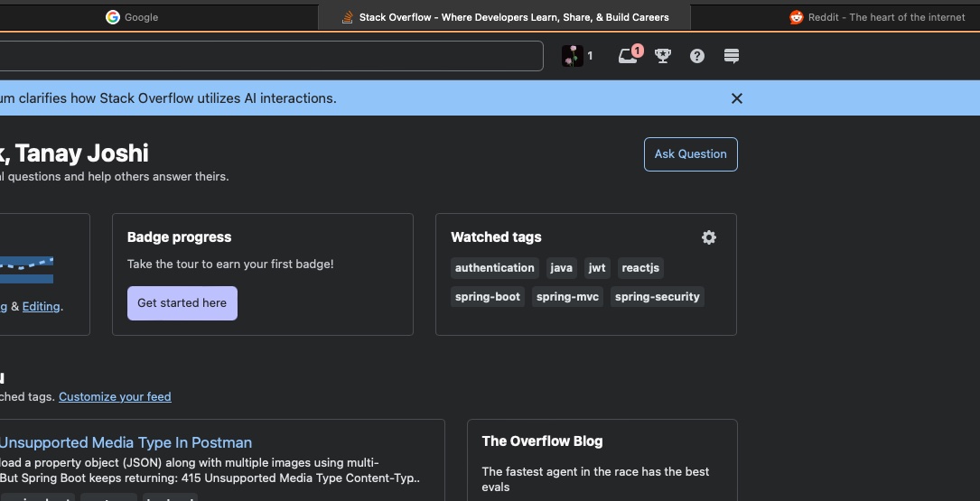Image resolution: width=980 pixels, height=501 pixels.
Task: Click the reputation count beside avatar
Action: point(590,56)
